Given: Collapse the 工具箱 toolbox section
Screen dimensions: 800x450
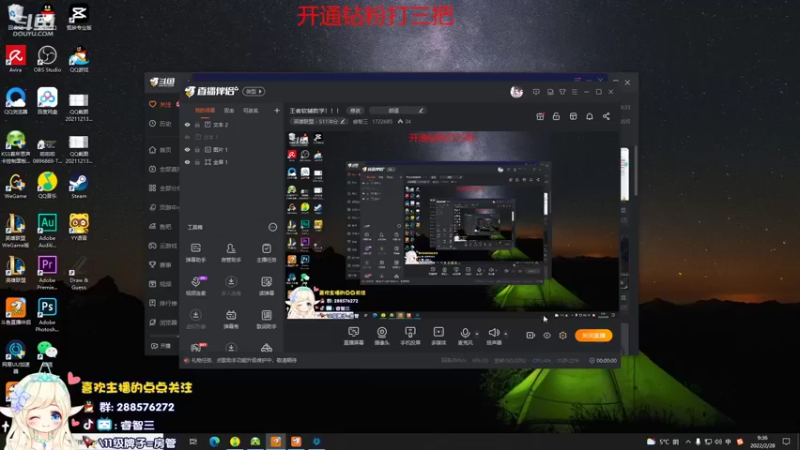Looking at the screenshot, I should click(272, 227).
